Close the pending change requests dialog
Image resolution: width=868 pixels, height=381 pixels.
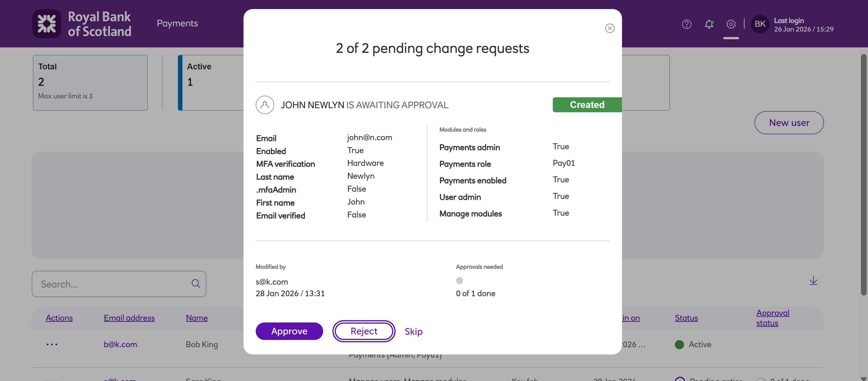609,28
